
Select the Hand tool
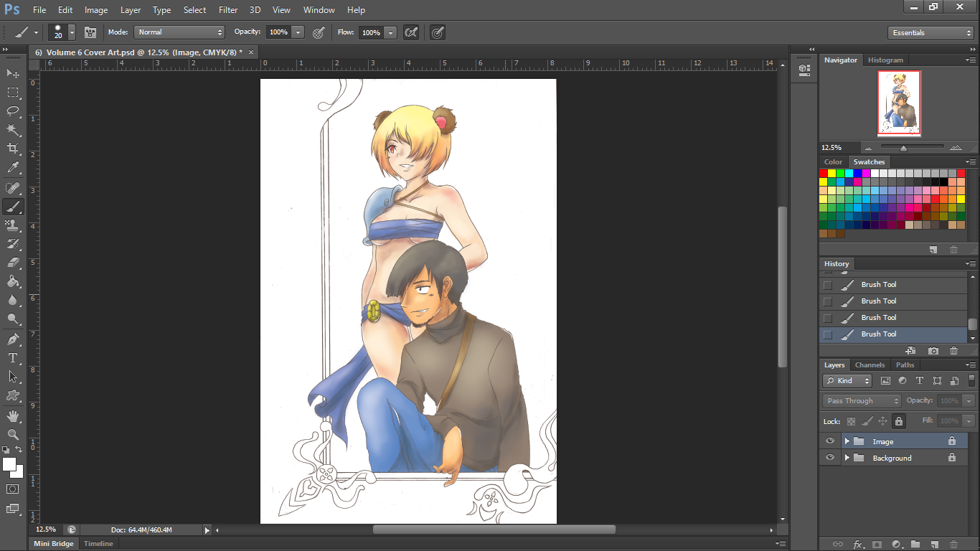point(13,416)
